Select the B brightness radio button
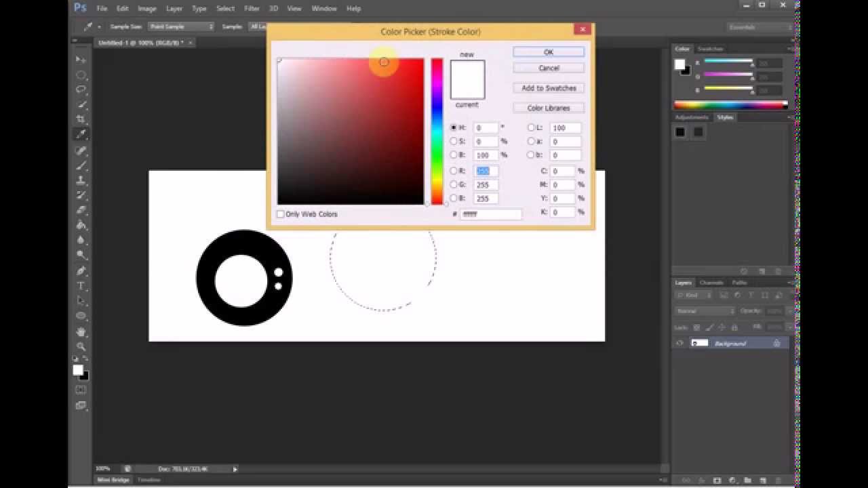Screen dimensions: 868x488 pyautogui.click(x=454, y=155)
